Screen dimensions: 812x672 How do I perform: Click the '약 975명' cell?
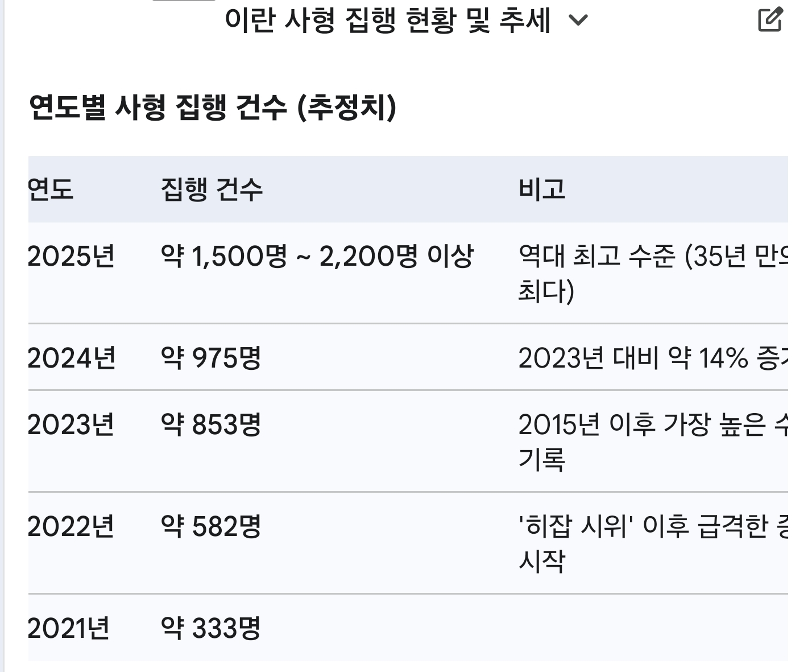coord(211,358)
